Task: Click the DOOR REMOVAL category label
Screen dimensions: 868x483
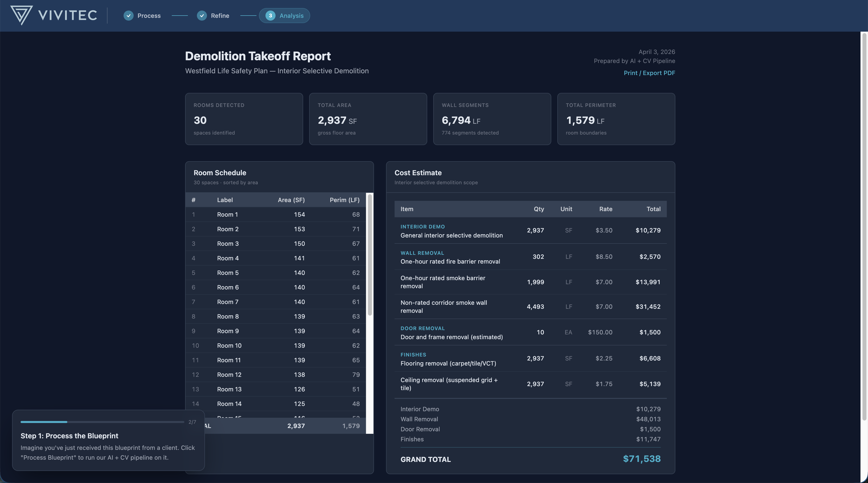Action: pyautogui.click(x=422, y=328)
